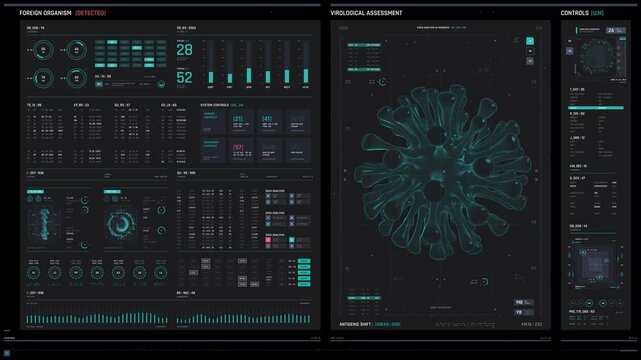Click fourth dial in the seven-dial row
Screen dimensions: 641x360
pyautogui.click(x=97, y=273)
